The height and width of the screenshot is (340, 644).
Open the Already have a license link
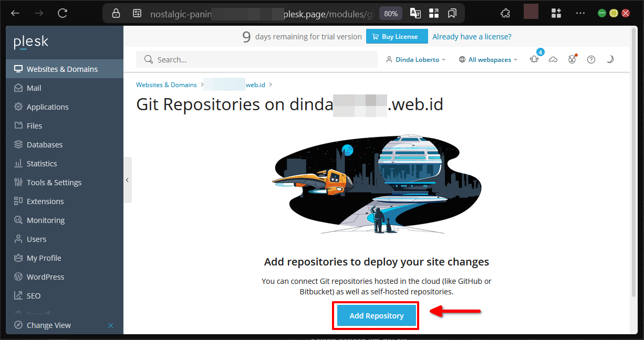(x=472, y=37)
